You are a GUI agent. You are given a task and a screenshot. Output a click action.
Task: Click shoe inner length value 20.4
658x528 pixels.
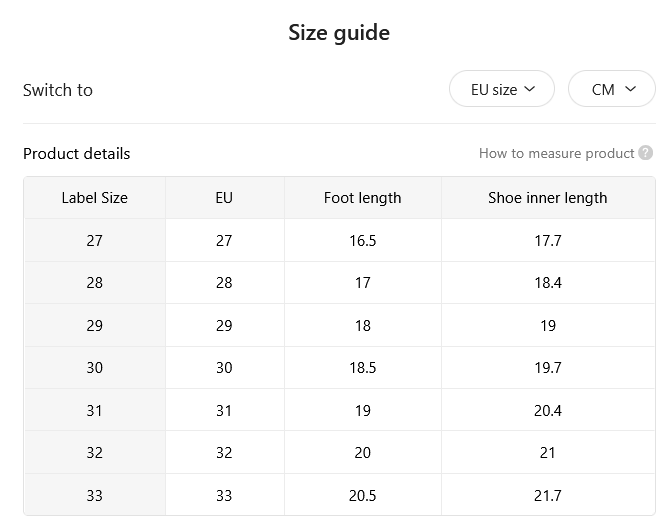pos(548,410)
